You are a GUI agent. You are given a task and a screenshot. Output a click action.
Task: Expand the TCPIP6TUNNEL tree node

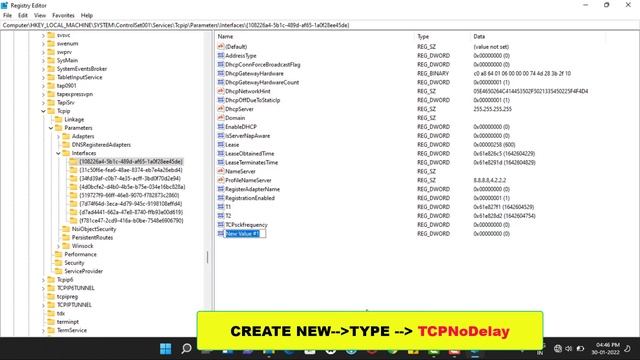tap(43, 288)
